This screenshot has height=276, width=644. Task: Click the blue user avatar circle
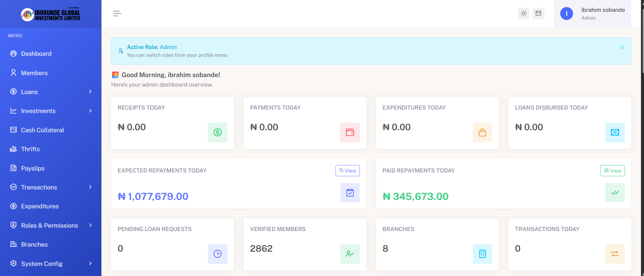click(566, 14)
